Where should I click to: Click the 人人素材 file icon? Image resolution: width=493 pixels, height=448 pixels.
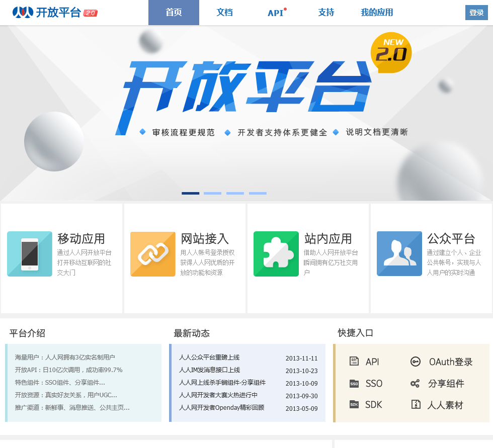[x=416, y=404]
